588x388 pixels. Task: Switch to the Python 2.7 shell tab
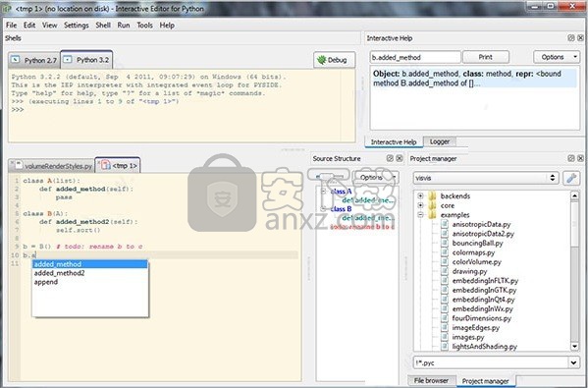34,60
